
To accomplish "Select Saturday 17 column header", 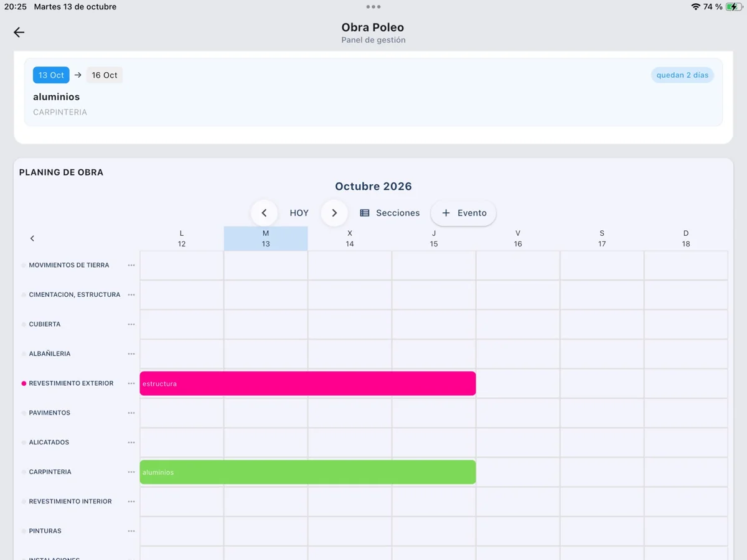I will 602,238.
